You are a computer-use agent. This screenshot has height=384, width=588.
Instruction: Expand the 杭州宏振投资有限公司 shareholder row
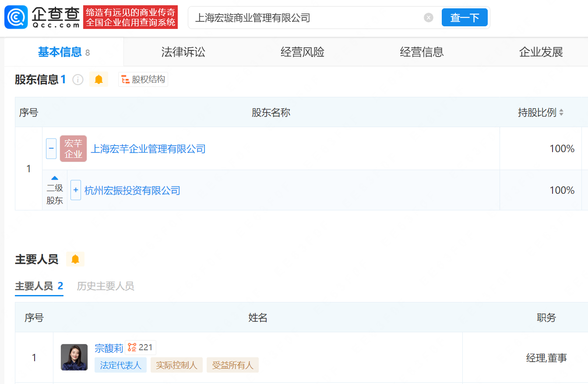click(x=76, y=190)
